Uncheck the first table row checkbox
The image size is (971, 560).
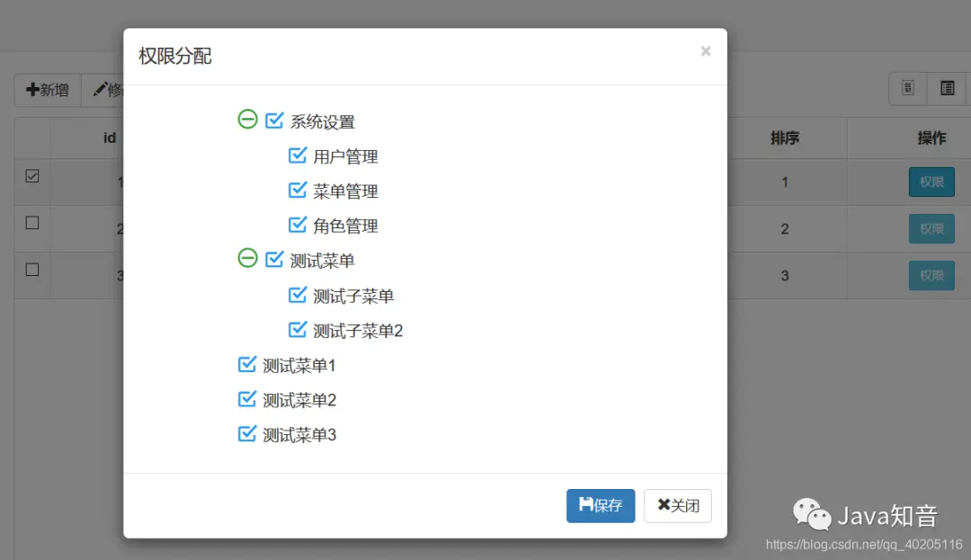32,177
